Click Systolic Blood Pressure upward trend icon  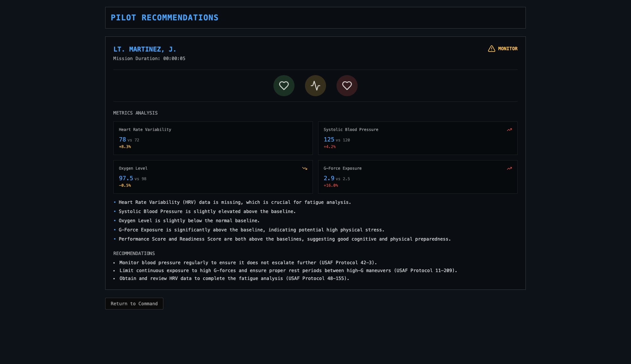click(x=509, y=130)
